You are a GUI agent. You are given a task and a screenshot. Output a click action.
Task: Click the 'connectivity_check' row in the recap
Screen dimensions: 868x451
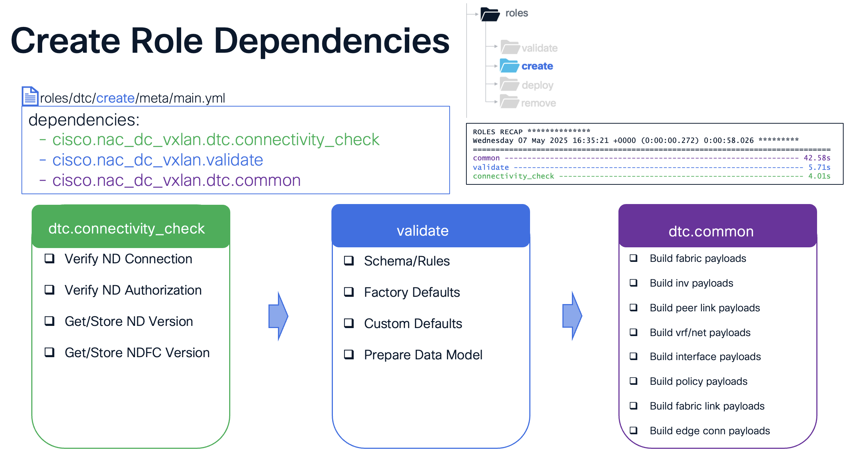(x=652, y=176)
